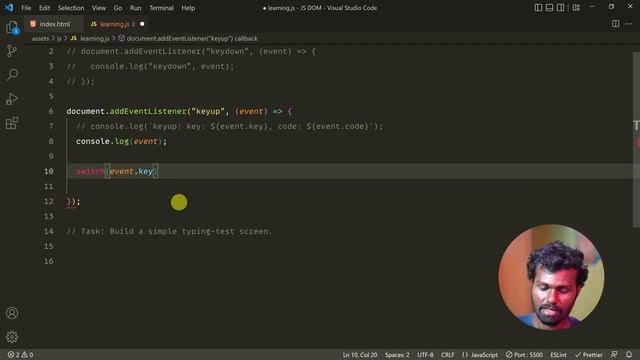Change UTF-8 encoding setting
Screen dimensions: 640x360
425,355
